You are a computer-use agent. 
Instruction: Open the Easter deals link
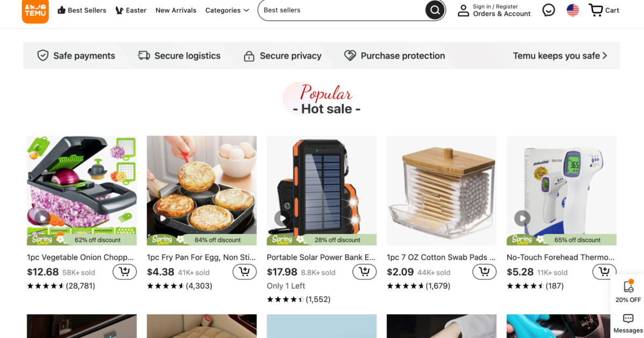pyautogui.click(x=131, y=10)
